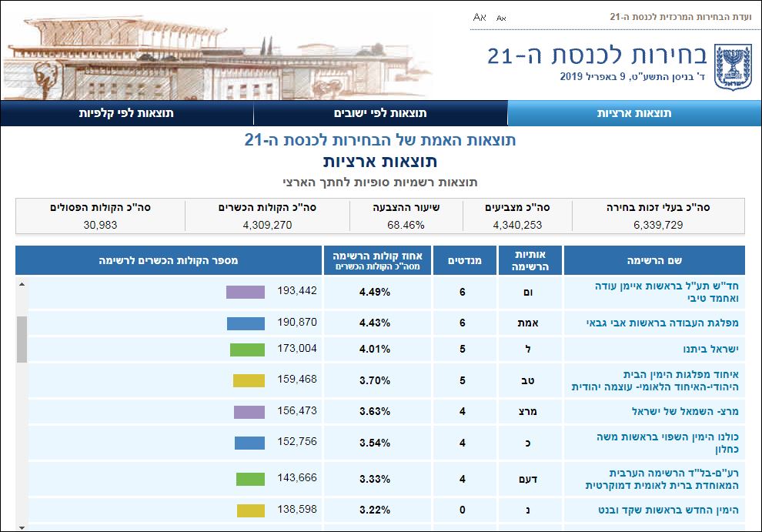Decrease text size with smaller Aא icon
The height and width of the screenshot is (532, 762).
501,17
